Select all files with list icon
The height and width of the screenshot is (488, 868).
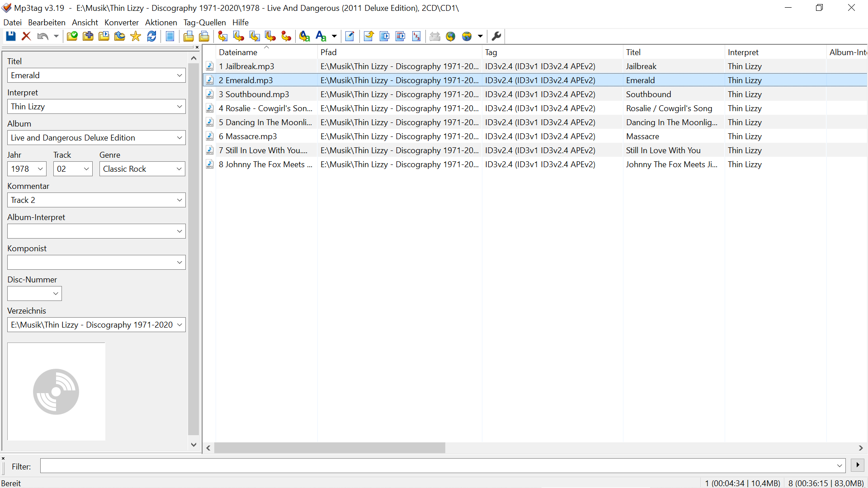(x=170, y=36)
